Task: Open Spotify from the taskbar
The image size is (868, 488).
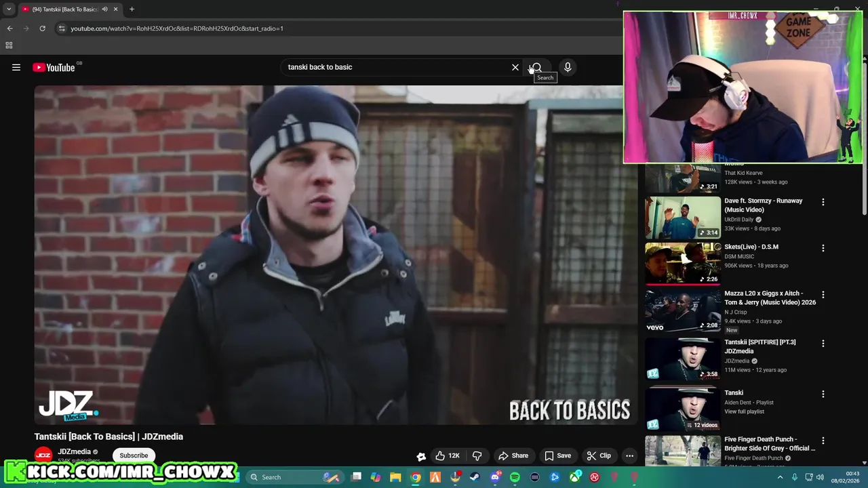Action: [515, 477]
